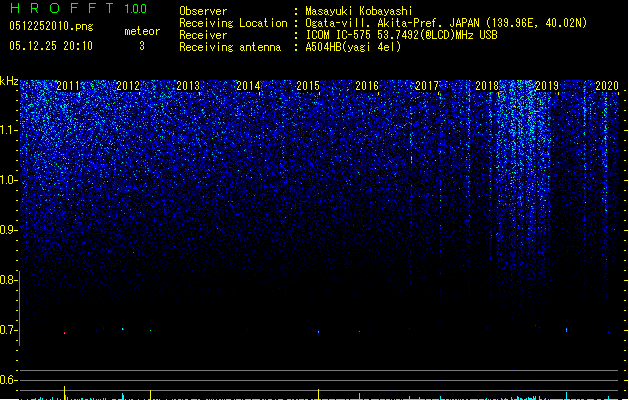Click the date stamp 05.12.25 20:10
Viewport: 629px width, 400px height.
coord(51,46)
